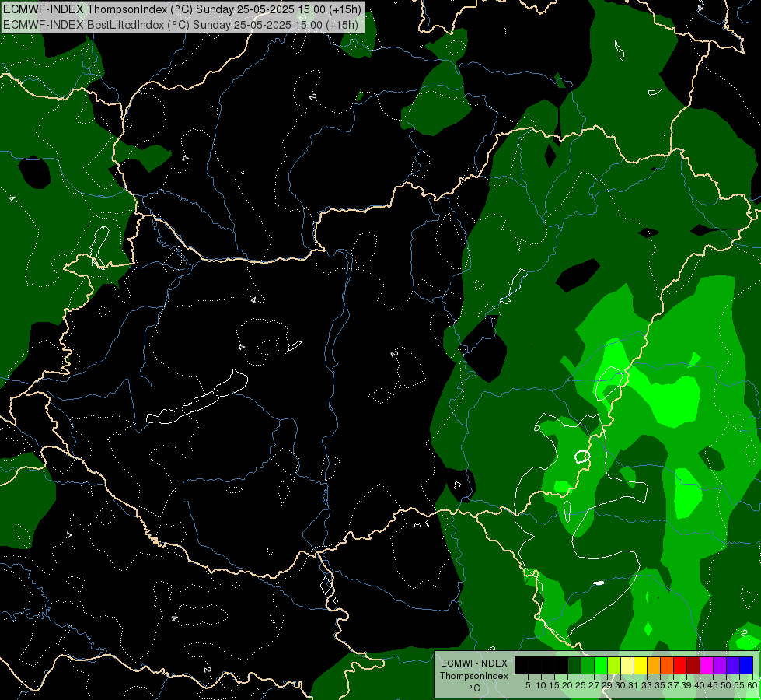
Task: Click the legend tick value "55"
Action: 739,685
